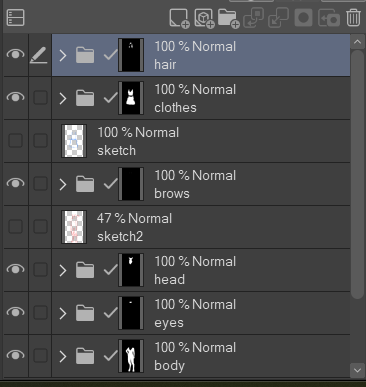Click the scrollbar down arrow
This screenshot has width=366, height=387.
coord(357,370)
